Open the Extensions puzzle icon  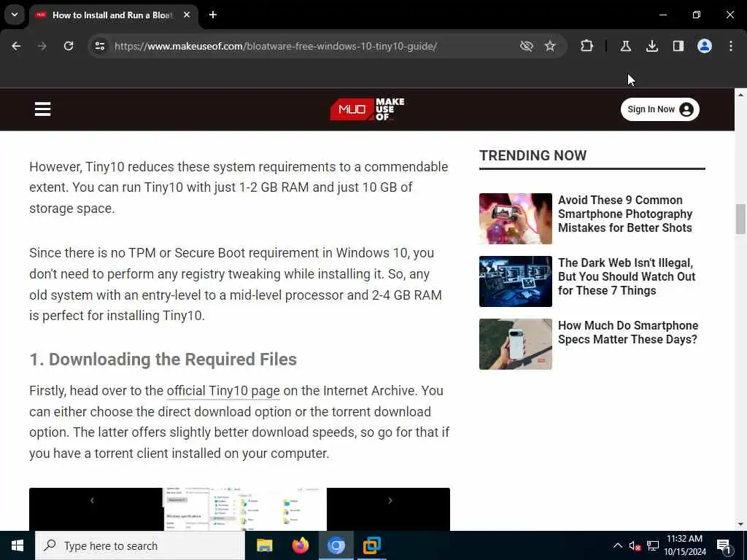pyautogui.click(x=587, y=46)
